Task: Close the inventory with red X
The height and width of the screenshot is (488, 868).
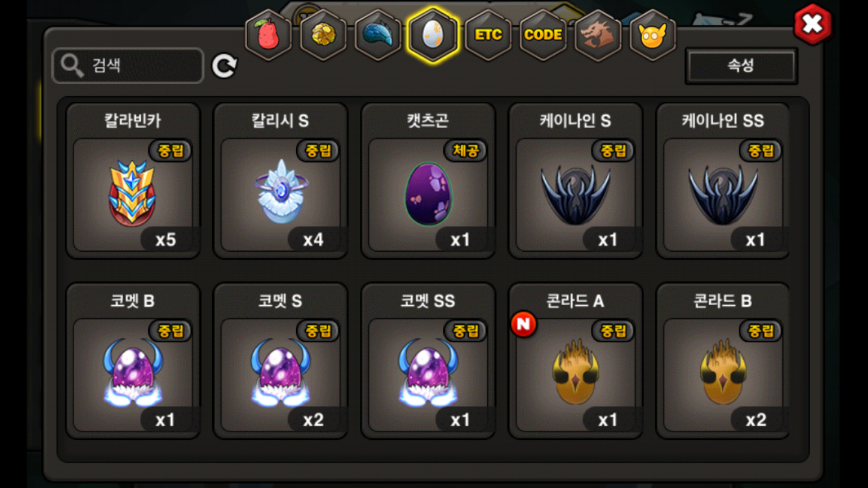Action: tap(813, 24)
